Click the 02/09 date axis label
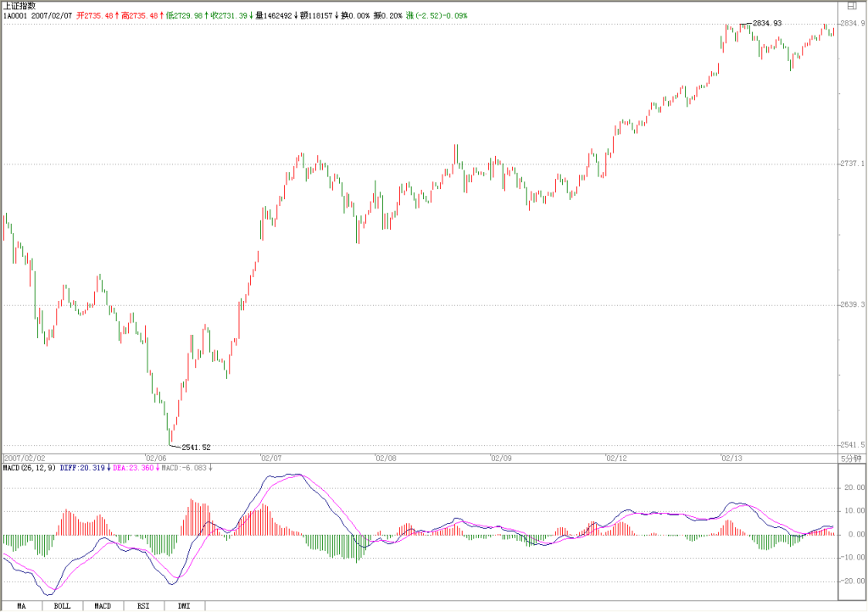The height and width of the screenshot is (612, 868). [x=501, y=459]
